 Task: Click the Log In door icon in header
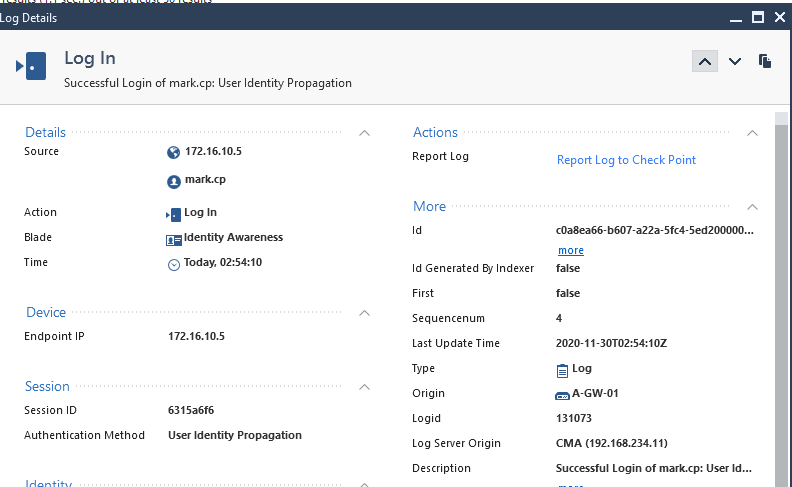tap(31, 66)
